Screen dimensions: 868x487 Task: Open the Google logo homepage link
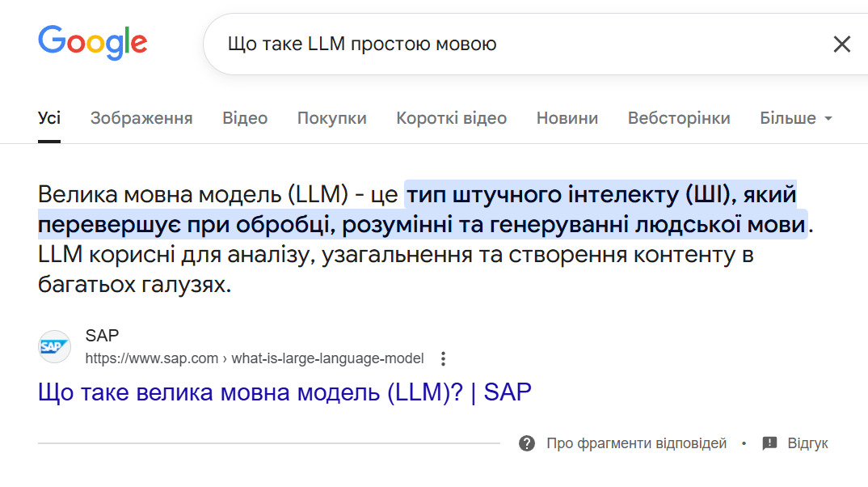click(x=92, y=43)
